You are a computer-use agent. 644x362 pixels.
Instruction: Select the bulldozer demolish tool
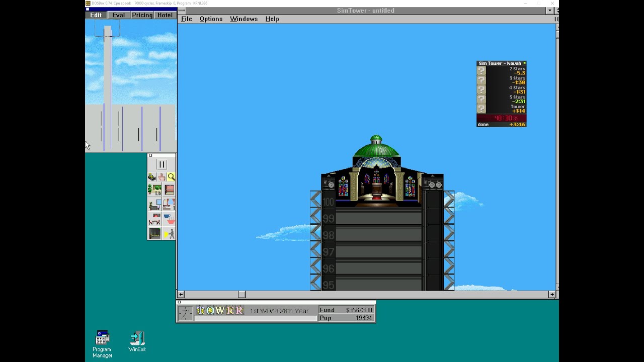click(x=152, y=177)
